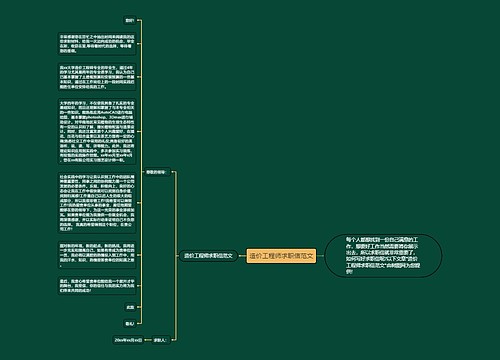Click the paragraph node about xx大学造价工程师专业
Image resolution: width=500 pixels, height=360 pixels.
[97, 77]
